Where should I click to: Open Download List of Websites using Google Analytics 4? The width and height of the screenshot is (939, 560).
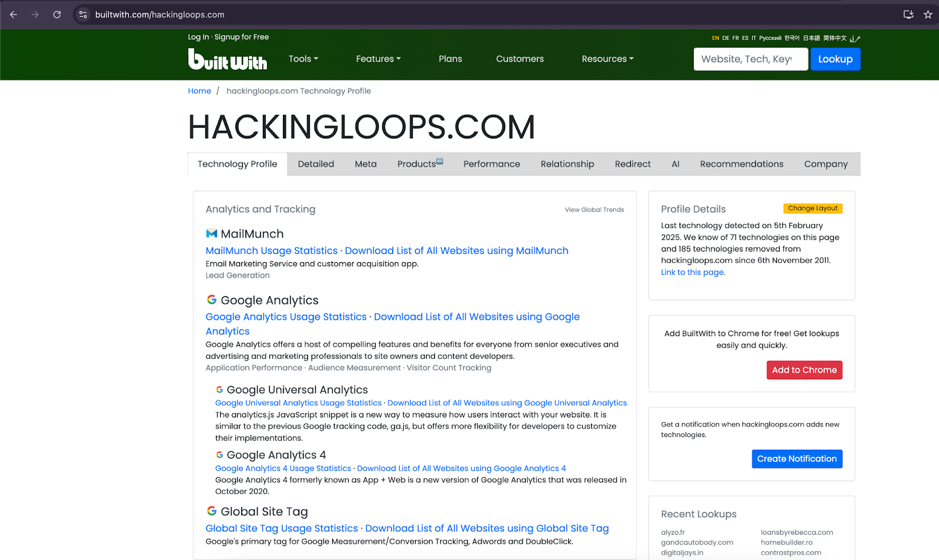click(461, 469)
